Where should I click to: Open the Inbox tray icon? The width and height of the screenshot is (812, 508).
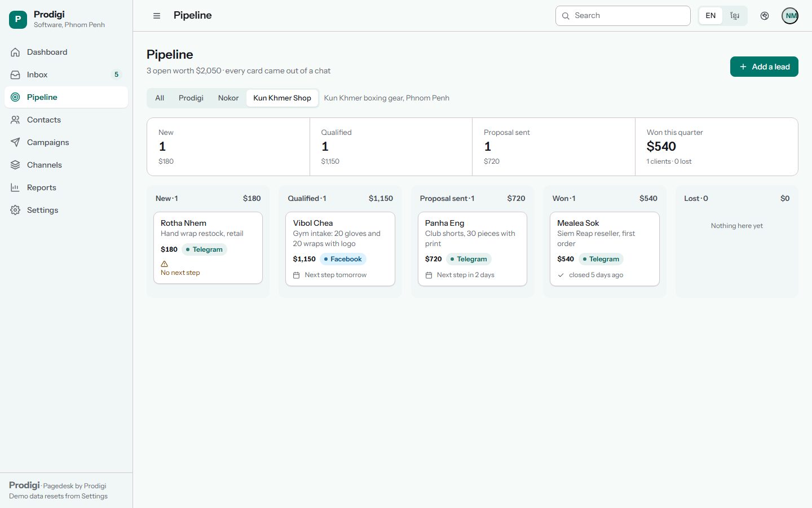(x=15, y=75)
